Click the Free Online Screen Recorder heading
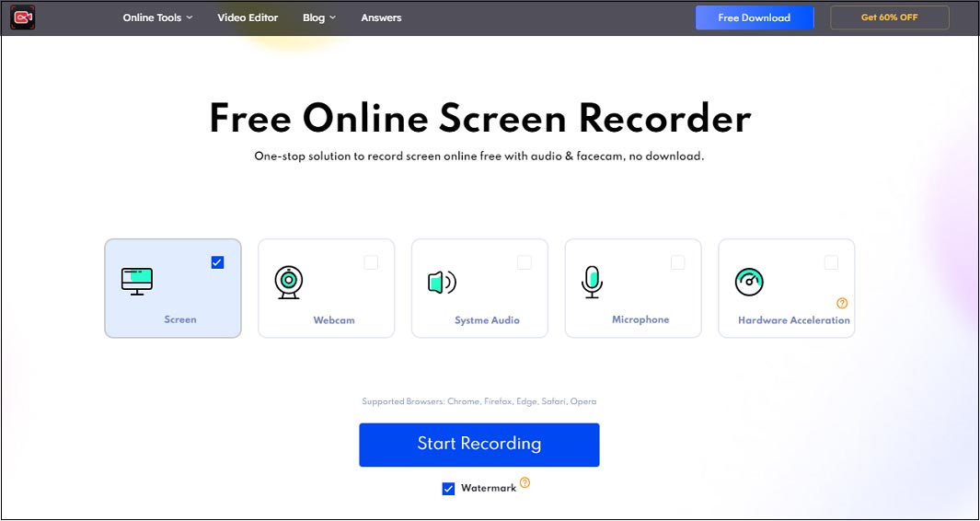 click(x=480, y=118)
